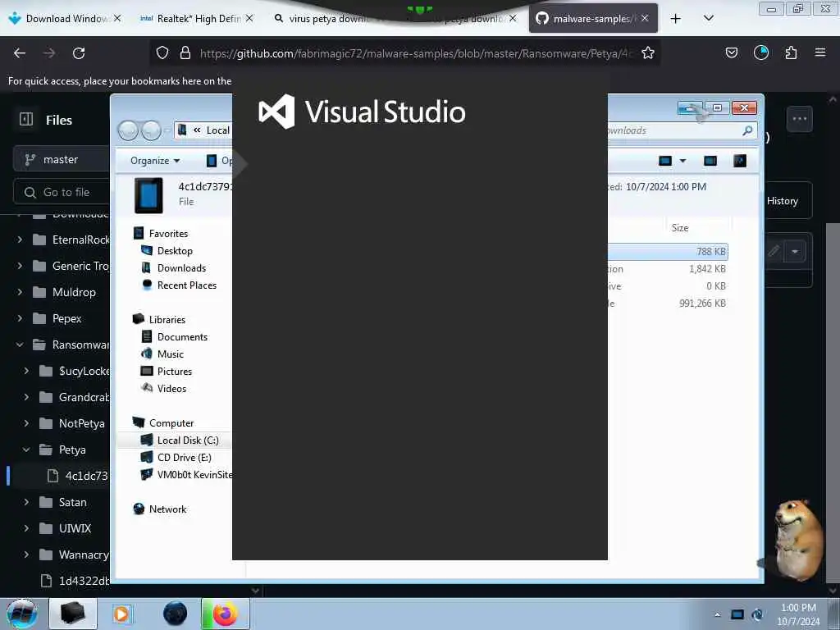Go back in Firefox browser
840x630 pixels.
click(x=20, y=53)
